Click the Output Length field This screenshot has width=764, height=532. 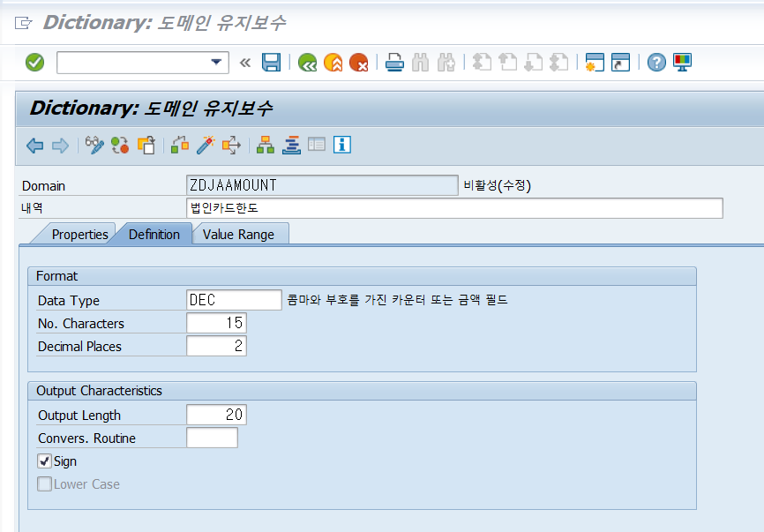216,415
